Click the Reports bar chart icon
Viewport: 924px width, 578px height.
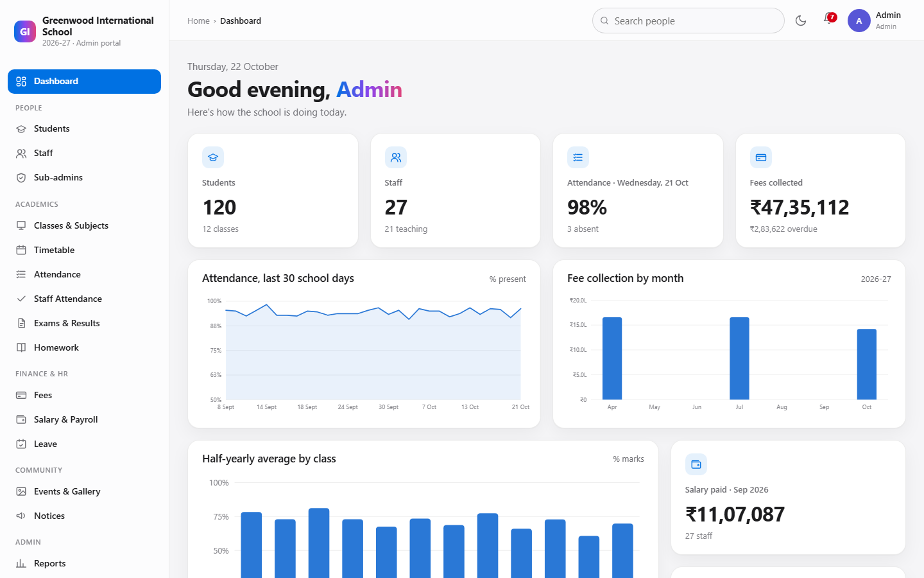21,564
